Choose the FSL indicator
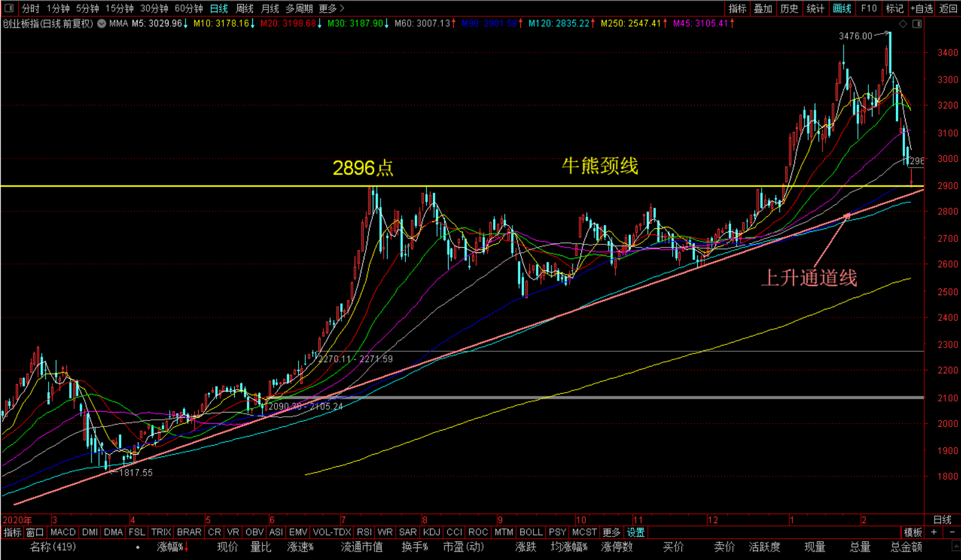Image resolution: width=961 pixels, height=560 pixels. coord(137,532)
